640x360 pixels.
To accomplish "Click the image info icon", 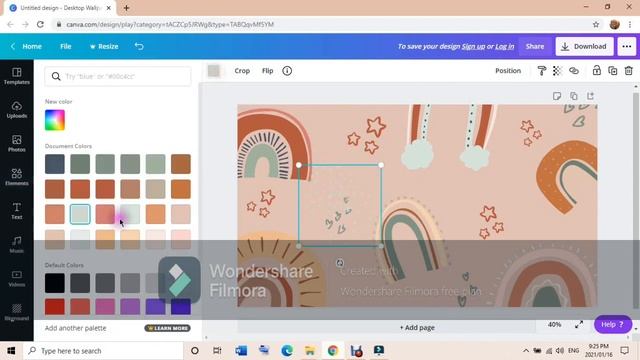I will 287,71.
